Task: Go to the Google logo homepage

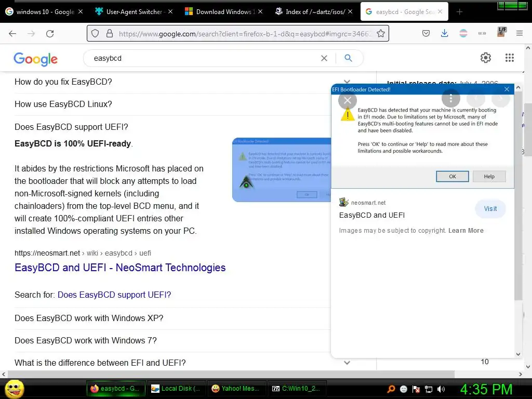Action: coord(36,59)
